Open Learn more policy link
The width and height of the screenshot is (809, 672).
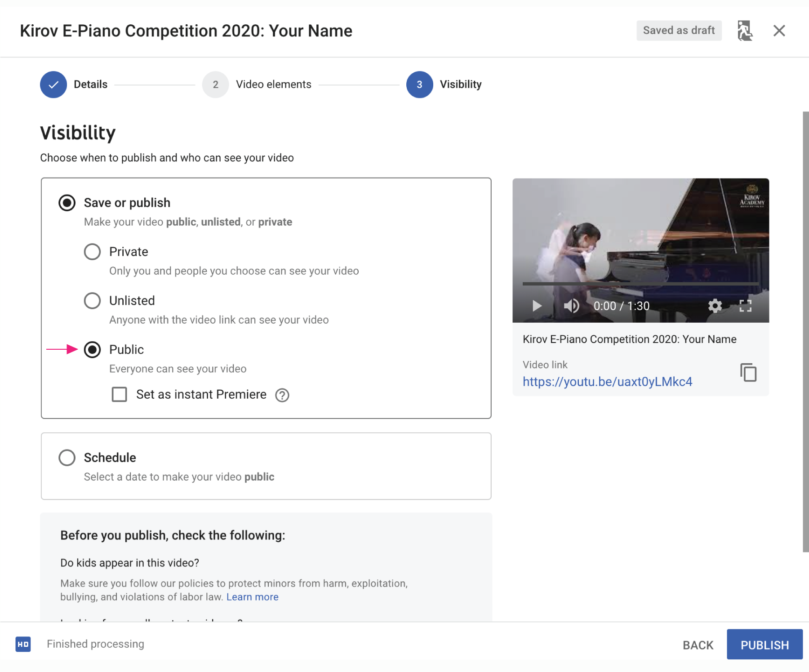click(x=252, y=597)
